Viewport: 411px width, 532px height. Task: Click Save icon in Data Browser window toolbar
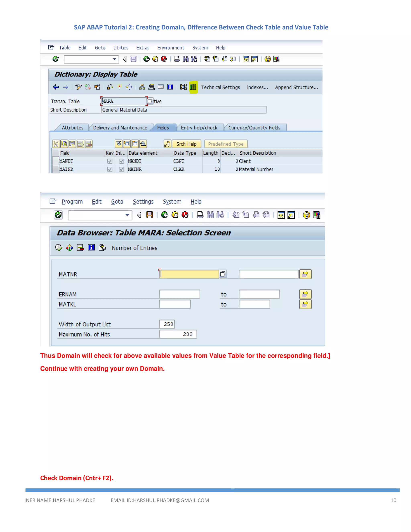tap(150, 215)
